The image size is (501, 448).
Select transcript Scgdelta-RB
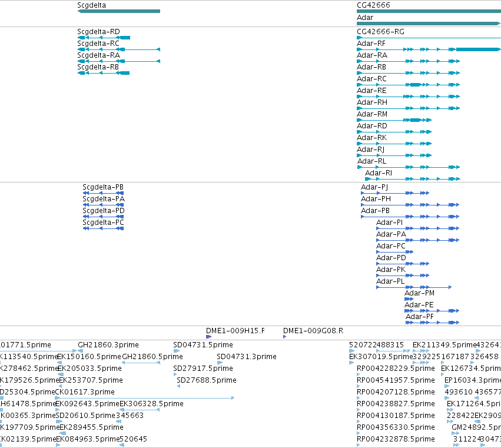pyautogui.click(x=98, y=67)
